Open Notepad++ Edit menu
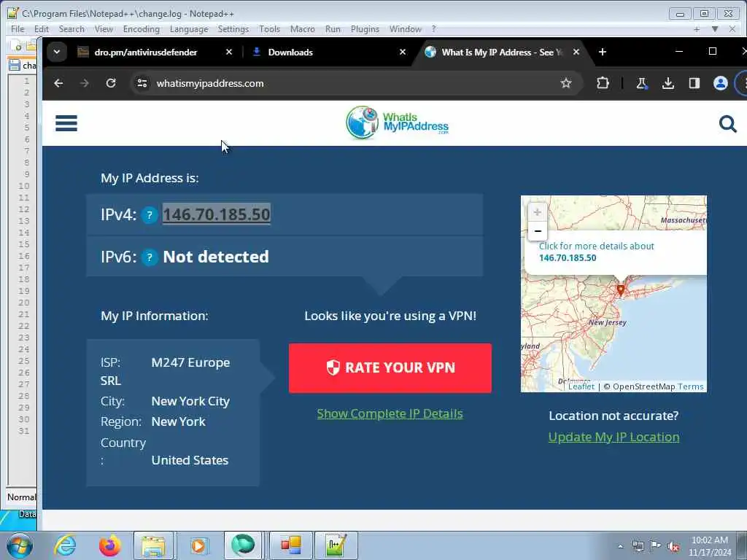747x560 pixels. point(42,29)
